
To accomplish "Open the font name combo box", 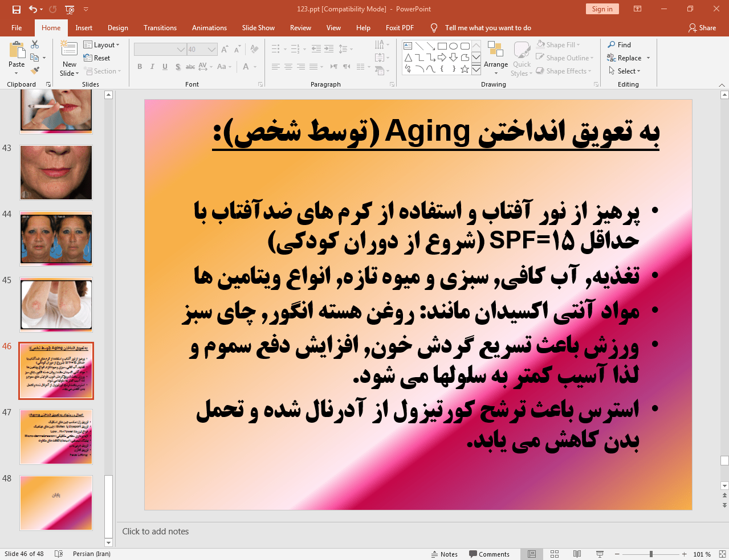I will tap(160, 50).
